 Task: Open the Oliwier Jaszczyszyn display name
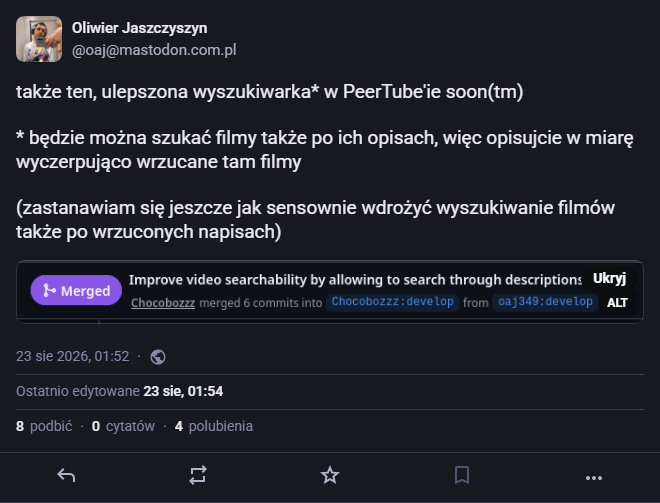coord(139,28)
